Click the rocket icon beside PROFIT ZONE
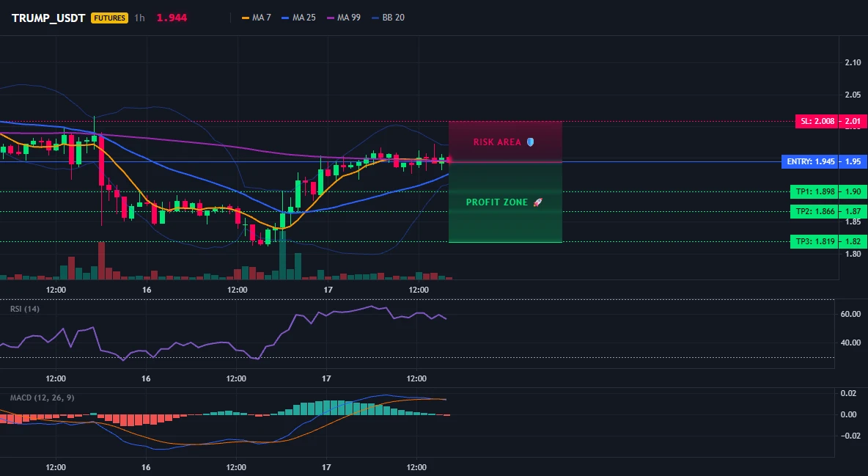 pyautogui.click(x=537, y=202)
